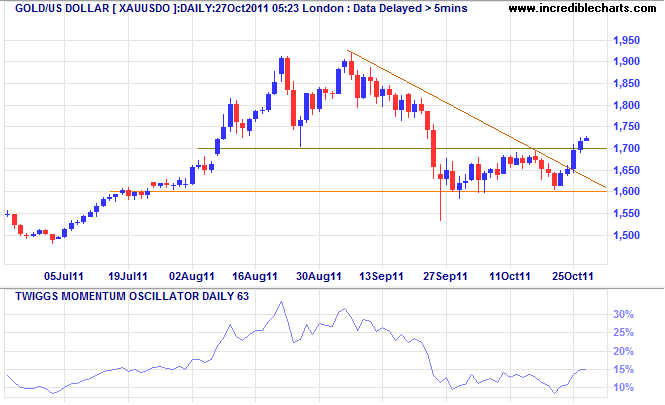Click the www.incrediblecharts.com watermark text

coord(582,8)
